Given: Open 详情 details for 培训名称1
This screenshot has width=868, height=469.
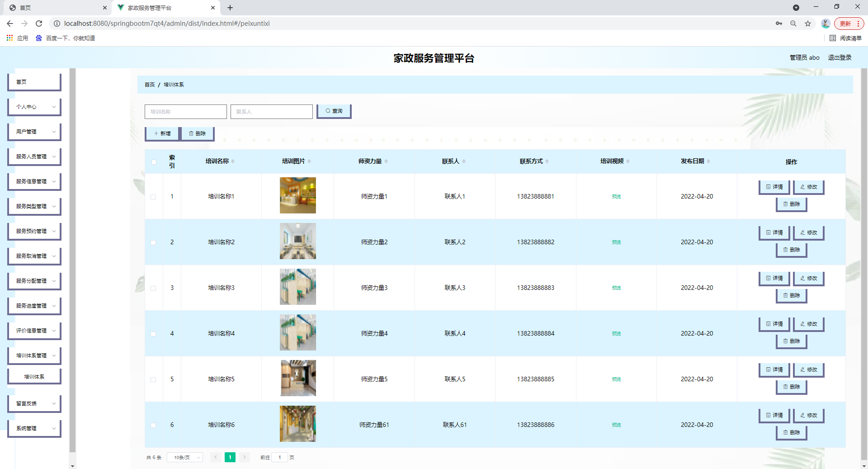Looking at the screenshot, I should click(x=774, y=187).
